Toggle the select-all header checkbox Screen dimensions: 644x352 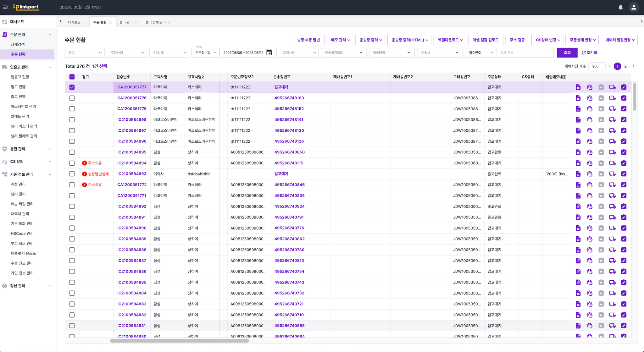pyautogui.click(x=72, y=77)
